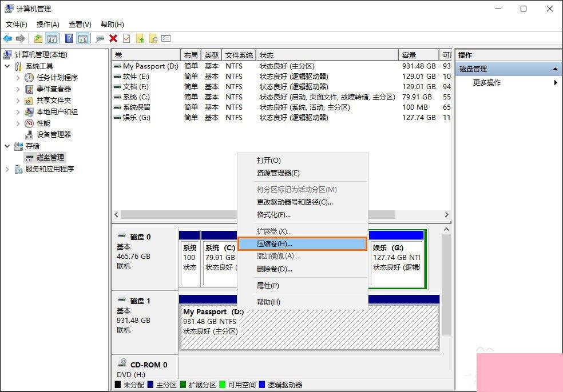Click the Disk 0 drive icon
This screenshot has height=392, width=563.
click(x=122, y=235)
